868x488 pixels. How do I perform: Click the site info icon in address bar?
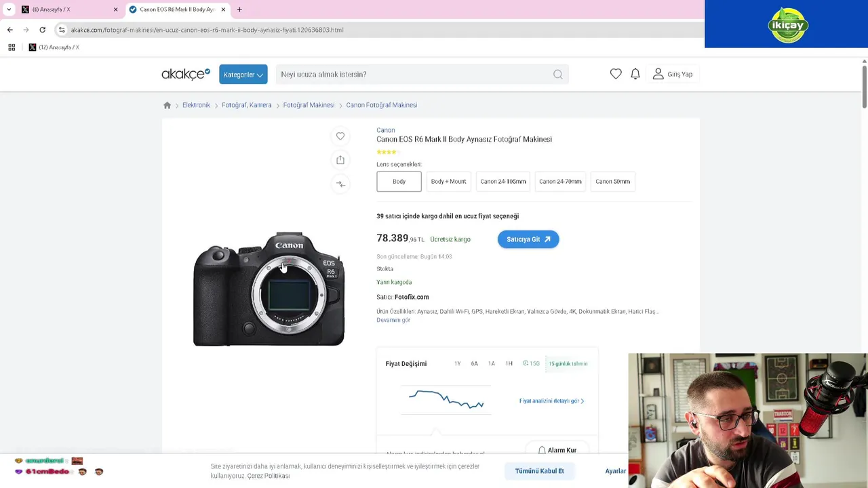point(62,30)
